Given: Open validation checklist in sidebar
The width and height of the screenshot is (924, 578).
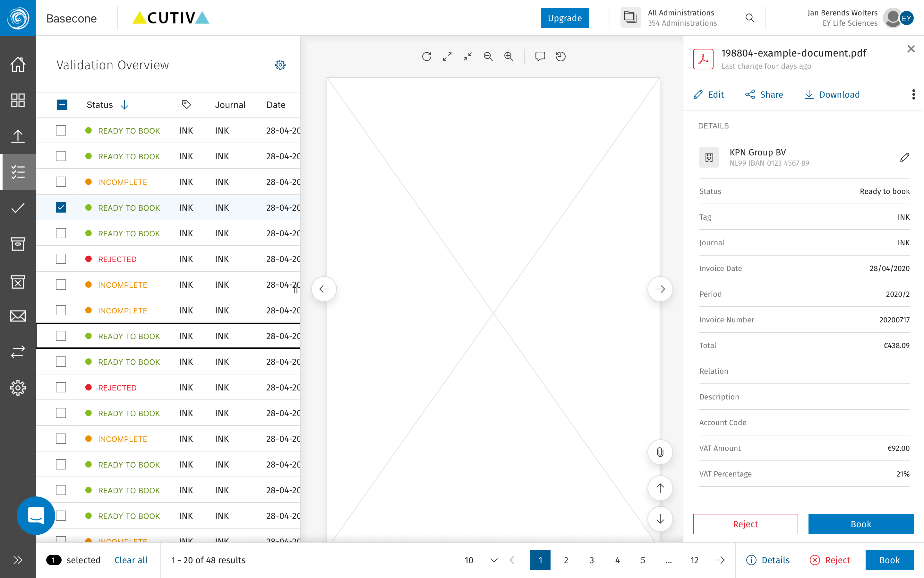Looking at the screenshot, I should pos(18,172).
